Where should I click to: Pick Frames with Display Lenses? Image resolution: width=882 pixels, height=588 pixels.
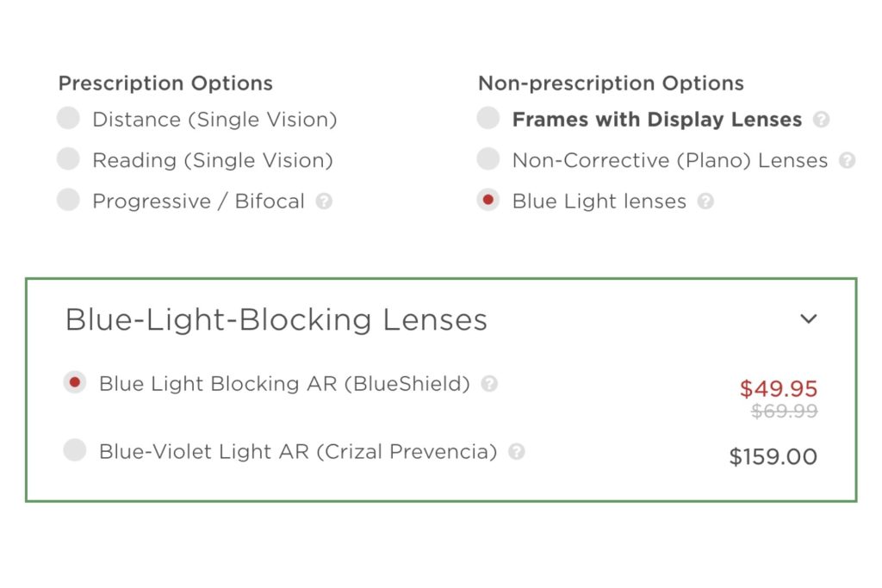coord(488,118)
